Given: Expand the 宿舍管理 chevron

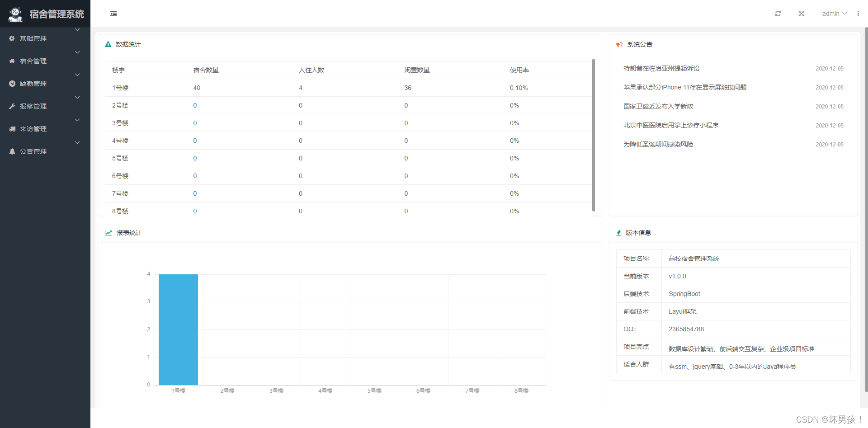Looking at the screenshot, I should (x=77, y=52).
